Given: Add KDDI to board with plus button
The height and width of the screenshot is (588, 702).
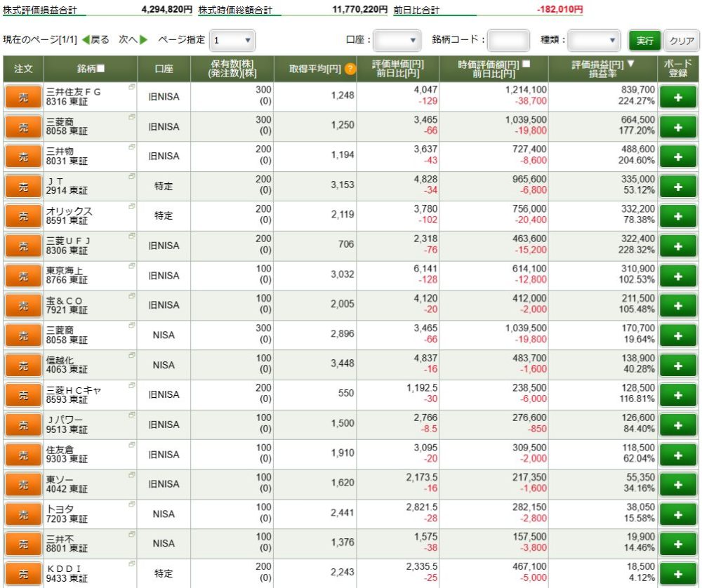Looking at the screenshot, I should [677, 573].
